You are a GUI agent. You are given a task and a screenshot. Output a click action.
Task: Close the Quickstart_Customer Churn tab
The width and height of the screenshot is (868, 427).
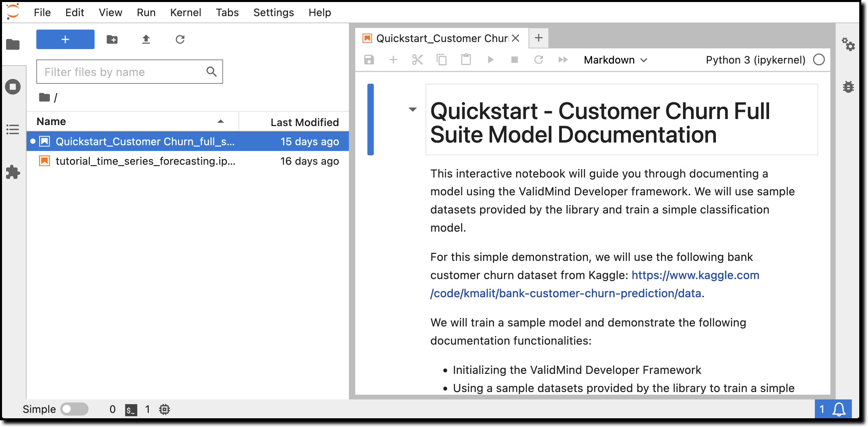[515, 38]
